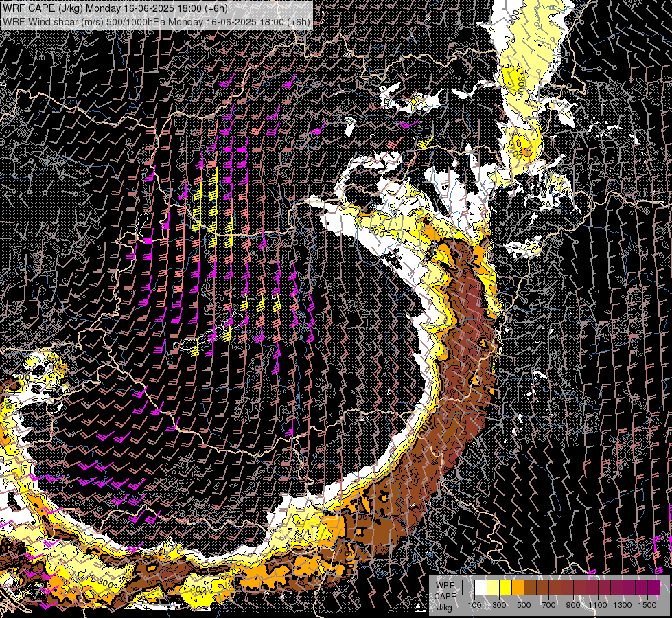Click the J/kg unit label in legend
Viewport: 672px width, 618px height.
(x=444, y=608)
